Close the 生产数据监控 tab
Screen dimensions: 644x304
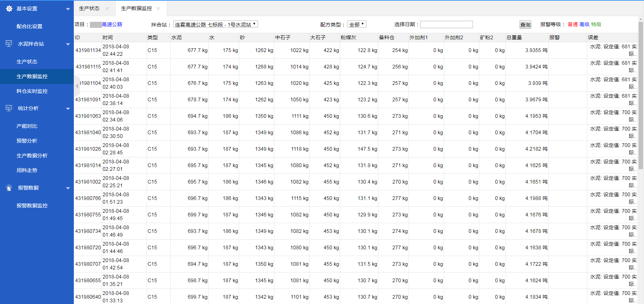click(x=158, y=8)
